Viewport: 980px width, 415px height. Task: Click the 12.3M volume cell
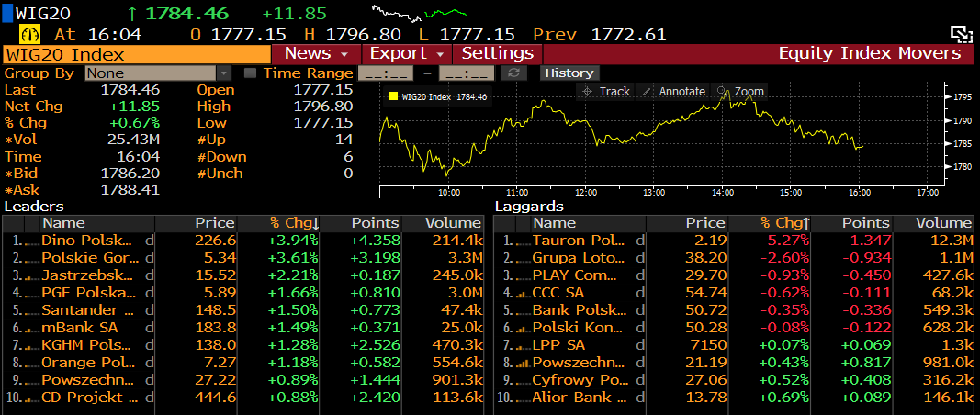coord(950,241)
